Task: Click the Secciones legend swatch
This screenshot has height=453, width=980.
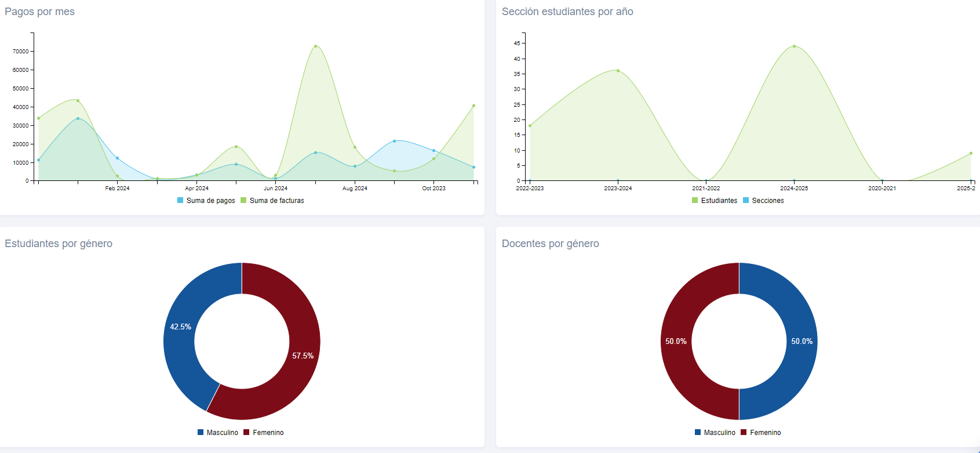Action: click(x=746, y=200)
